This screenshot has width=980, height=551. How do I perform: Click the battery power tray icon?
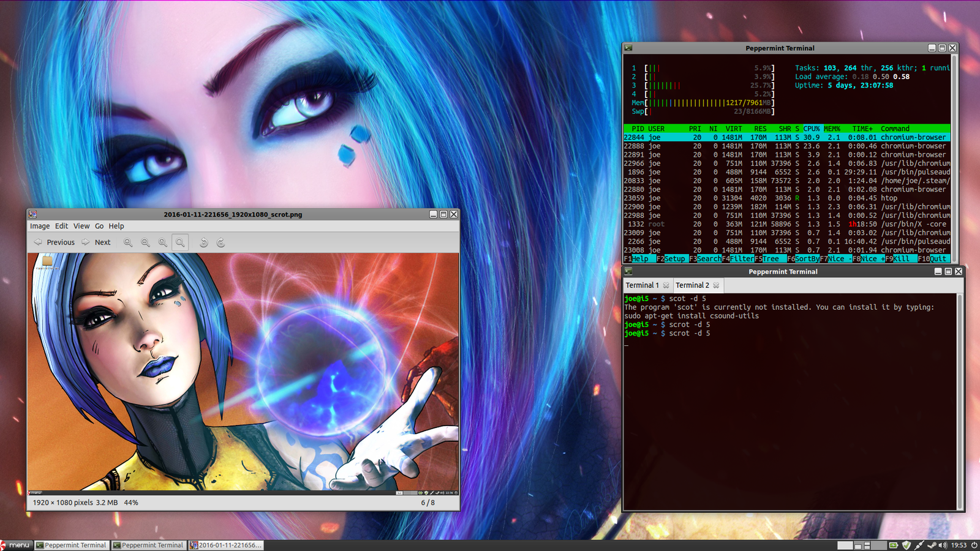point(894,545)
